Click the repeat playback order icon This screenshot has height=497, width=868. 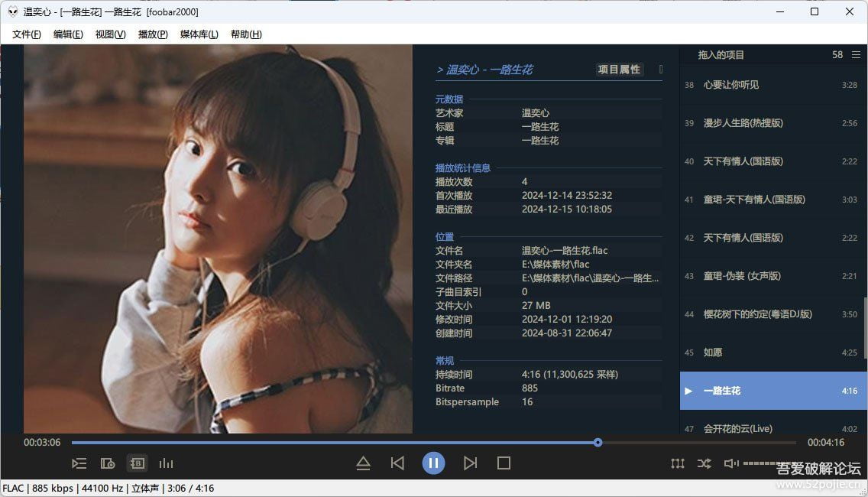point(678,463)
